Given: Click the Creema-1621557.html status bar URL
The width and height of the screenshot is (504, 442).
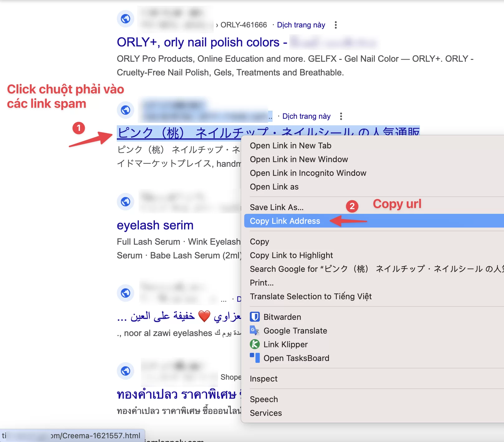Looking at the screenshot, I should tap(72, 436).
